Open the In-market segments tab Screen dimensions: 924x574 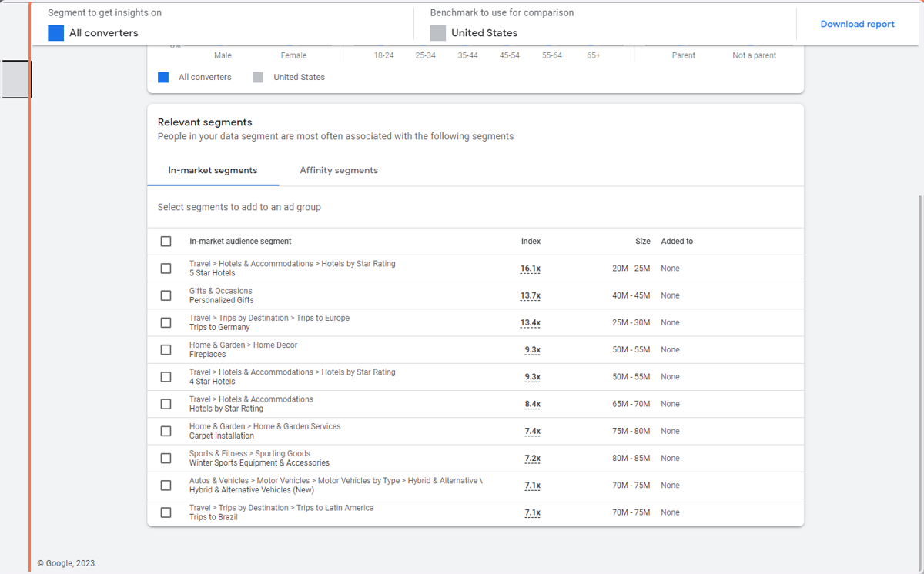(x=213, y=170)
